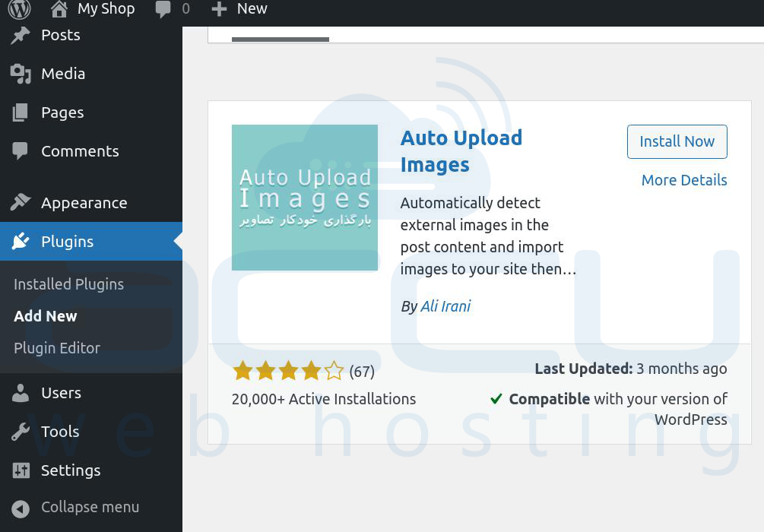764x532 pixels.
Task: Open Comments menu item
Action: coord(80,151)
